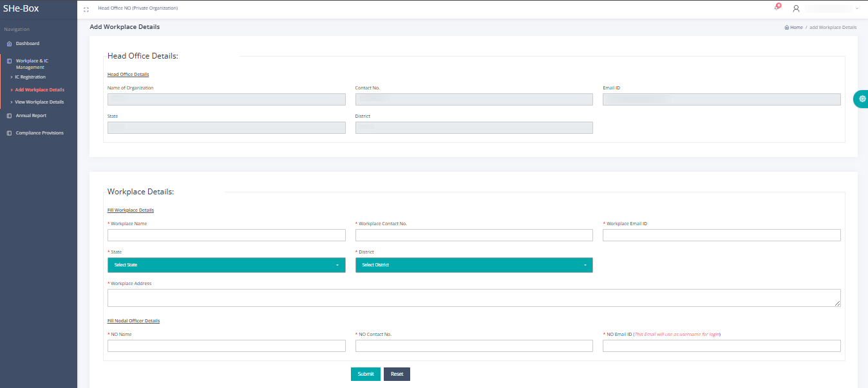This screenshot has height=388, width=868.
Task: Click into the Workplace Address text area
Action: 473,298
